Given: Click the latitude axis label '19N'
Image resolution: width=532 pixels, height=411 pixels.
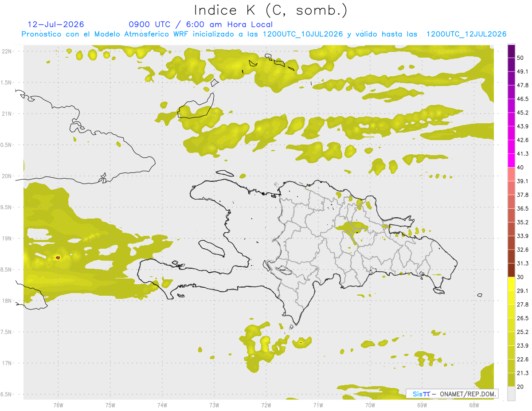Looking at the screenshot, I should (7, 239).
